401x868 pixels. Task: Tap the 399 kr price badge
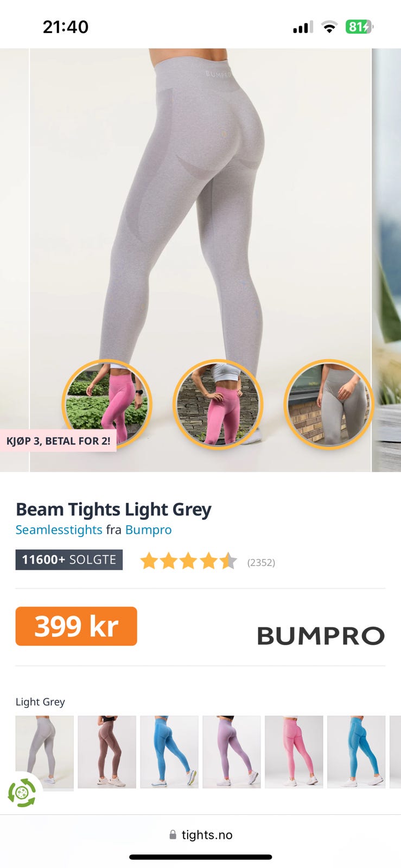(76, 626)
